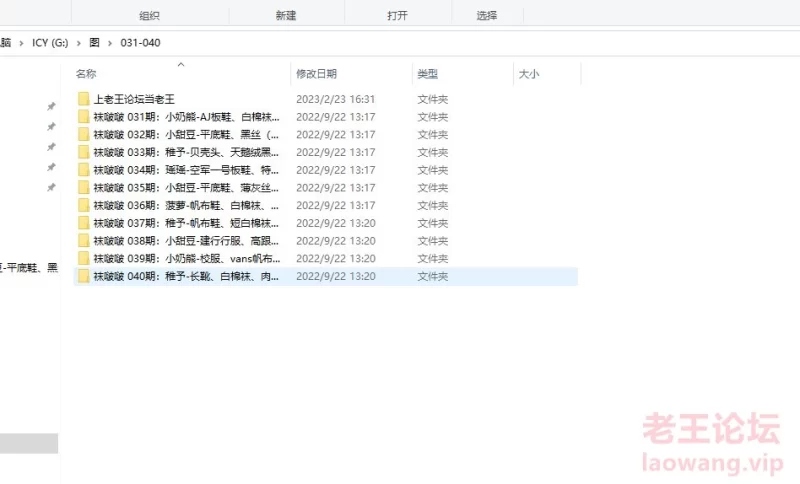This screenshot has width=800, height=484.
Task: Click 文件夹 type cell in 039期 row
Action: pyautogui.click(x=433, y=258)
